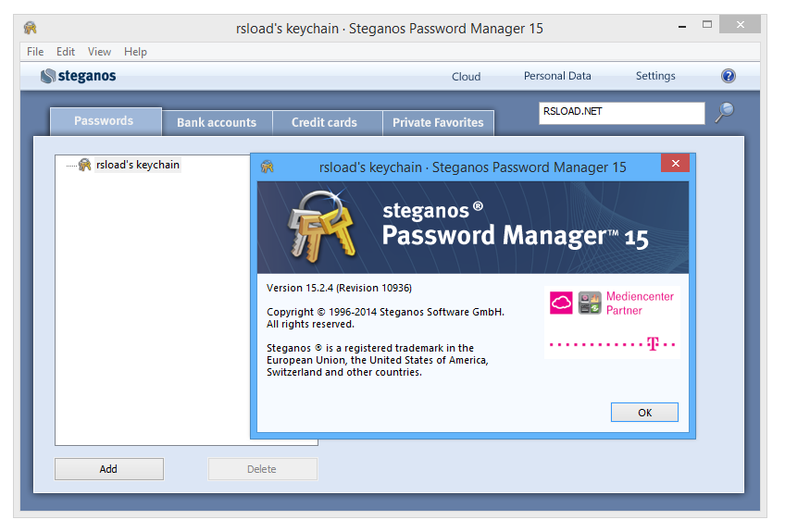
Task: Open the Cloud section
Action: (466, 77)
